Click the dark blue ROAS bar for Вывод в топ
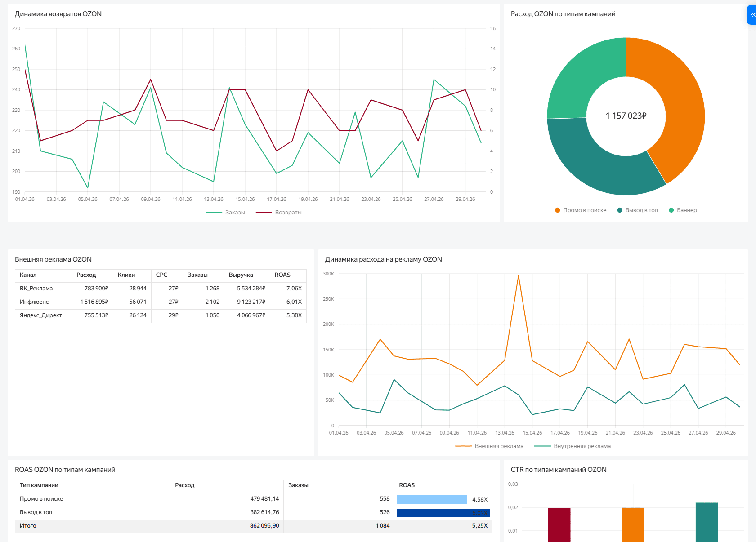This screenshot has width=756, height=542. click(x=443, y=513)
